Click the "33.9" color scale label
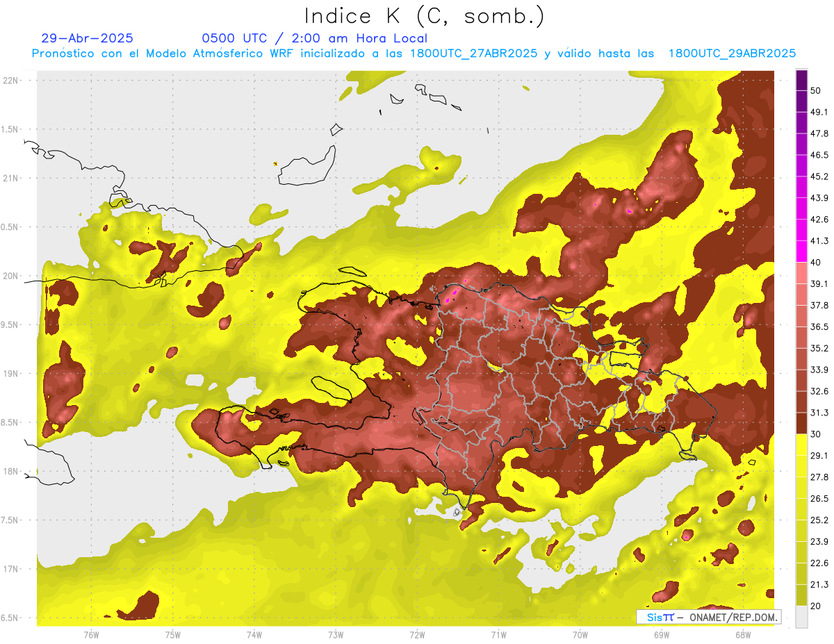 pos(819,370)
